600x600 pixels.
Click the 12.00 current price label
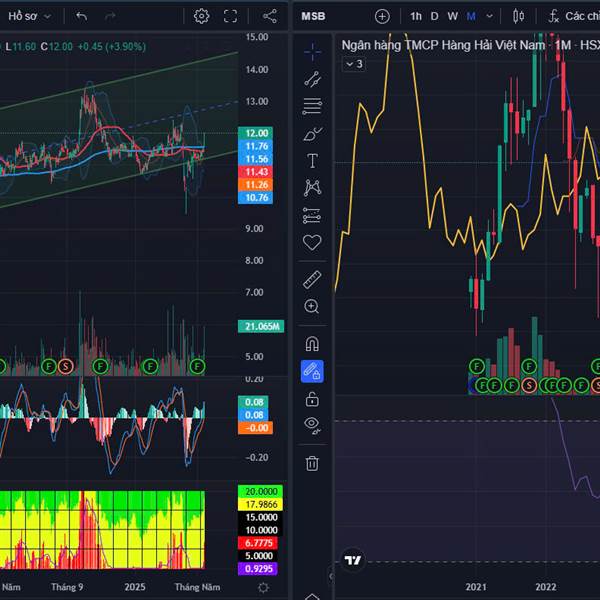256,133
